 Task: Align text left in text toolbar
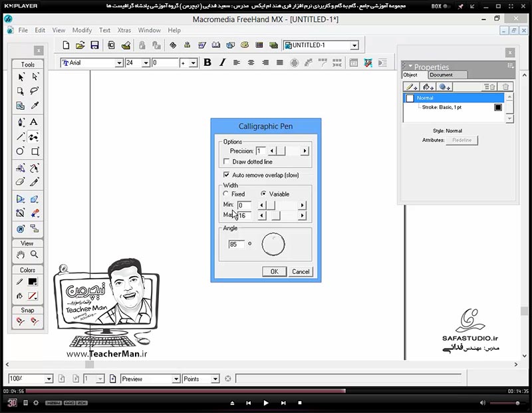click(237, 63)
